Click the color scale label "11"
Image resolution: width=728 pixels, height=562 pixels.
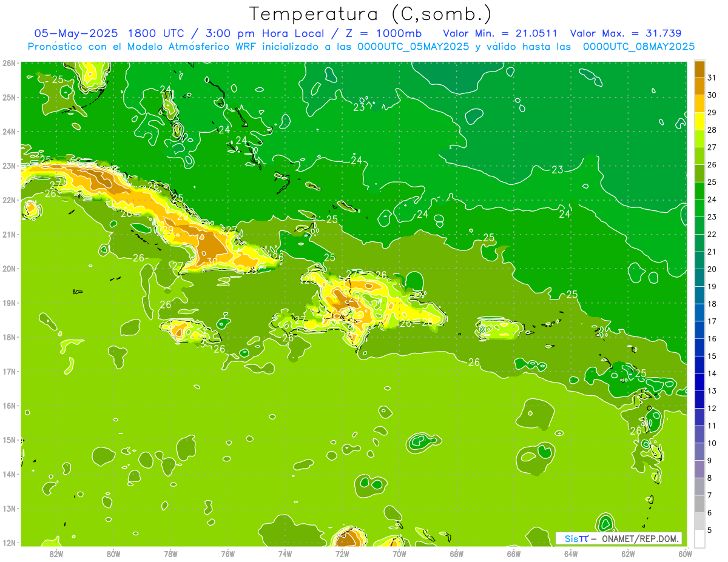pyautogui.click(x=712, y=426)
